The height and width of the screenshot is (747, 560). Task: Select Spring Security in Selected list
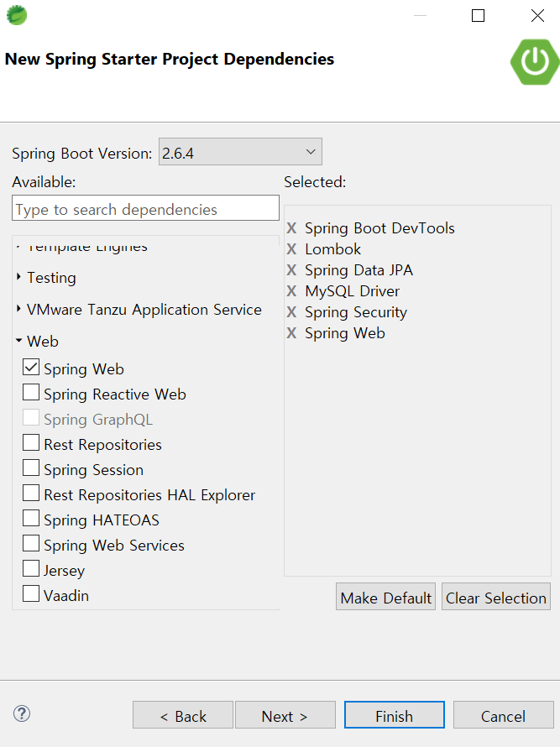(x=356, y=312)
